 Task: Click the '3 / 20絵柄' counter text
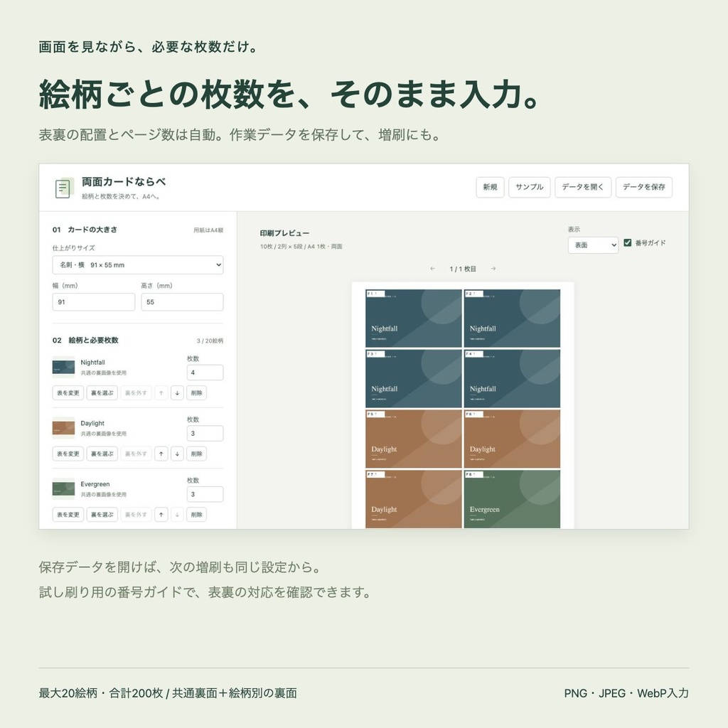click(210, 341)
